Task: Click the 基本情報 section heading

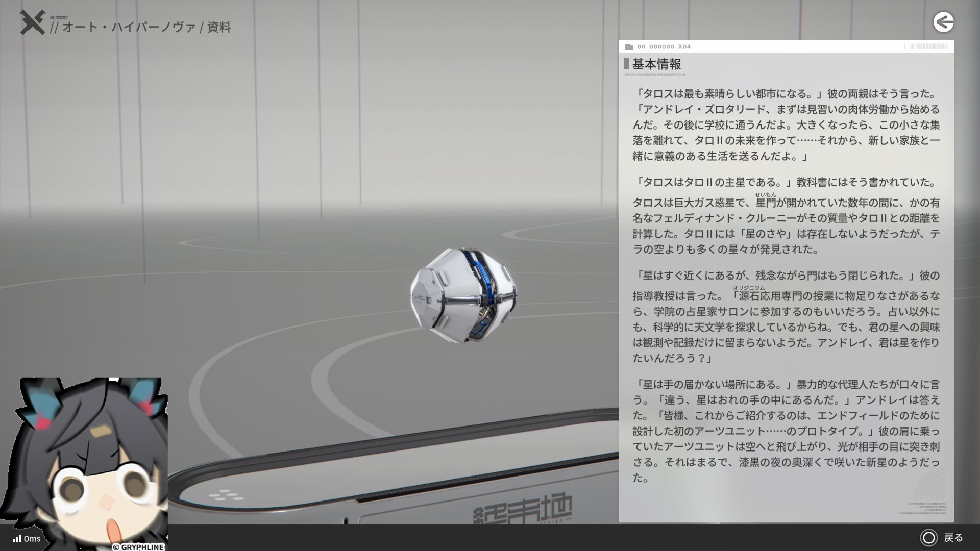Action: coord(656,64)
